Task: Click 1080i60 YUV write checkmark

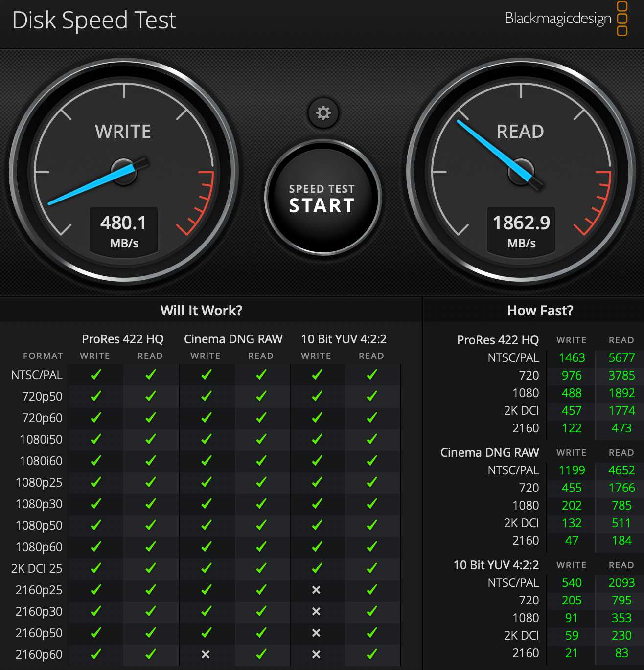Action: coord(317,461)
